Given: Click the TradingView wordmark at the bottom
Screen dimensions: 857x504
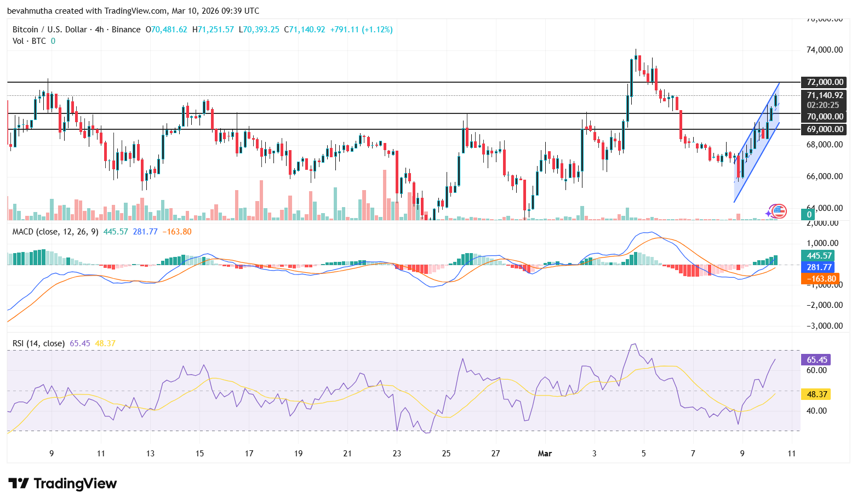Looking at the screenshot, I should (75, 484).
